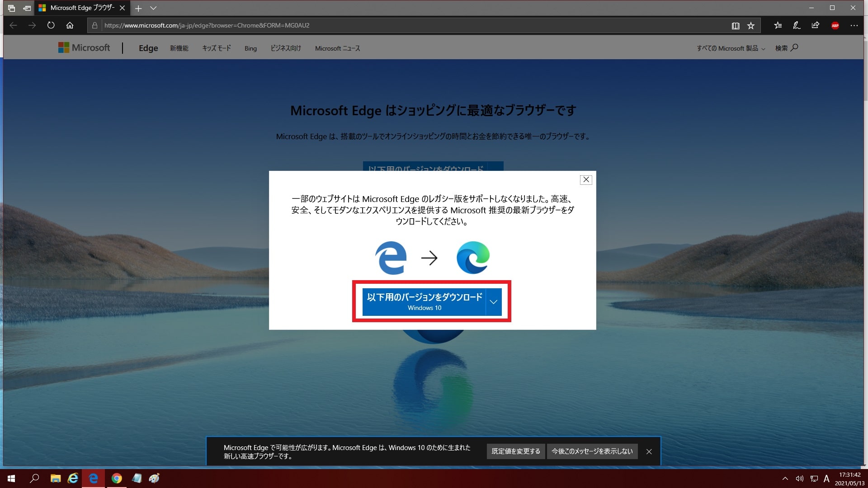The width and height of the screenshot is (868, 488).
Task: Click 今後このメッセージを表示しない button
Action: tap(592, 451)
